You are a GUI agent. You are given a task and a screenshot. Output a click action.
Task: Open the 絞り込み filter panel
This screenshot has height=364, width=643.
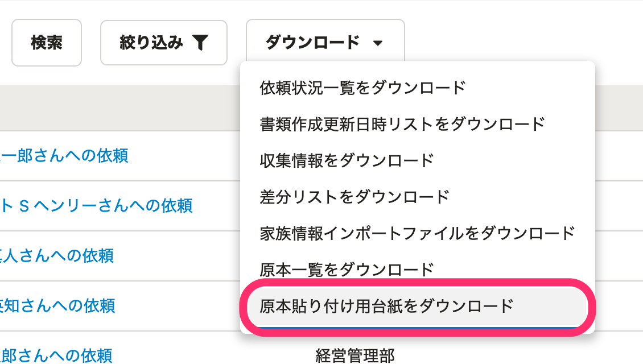163,42
